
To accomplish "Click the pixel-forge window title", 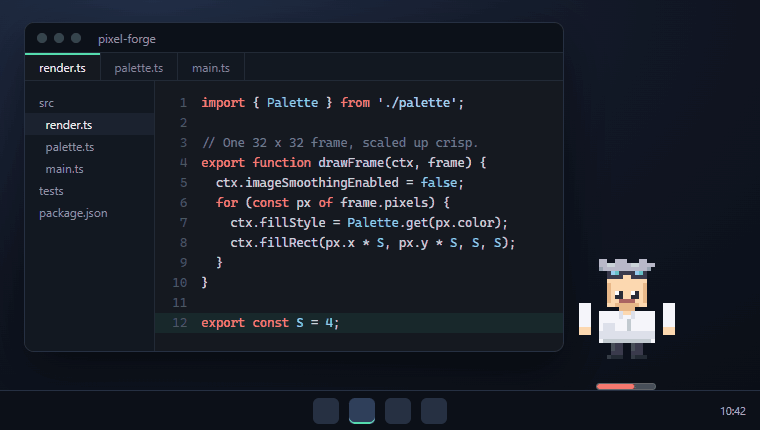I will [x=127, y=39].
